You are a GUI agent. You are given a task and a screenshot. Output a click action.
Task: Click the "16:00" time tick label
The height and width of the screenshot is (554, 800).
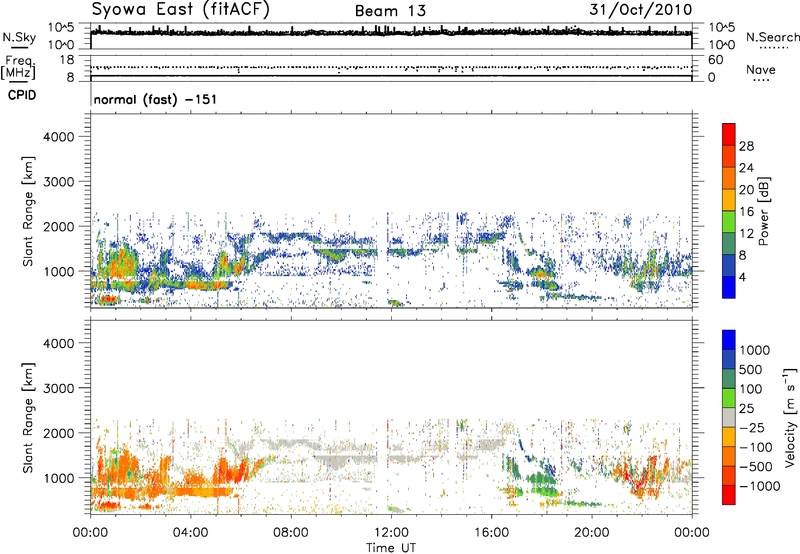[491, 533]
